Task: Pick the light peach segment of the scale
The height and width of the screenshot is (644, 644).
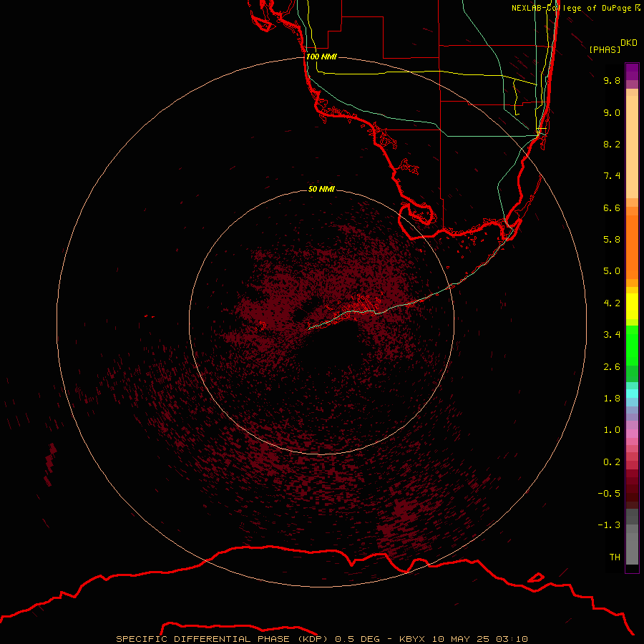Action: [x=632, y=147]
